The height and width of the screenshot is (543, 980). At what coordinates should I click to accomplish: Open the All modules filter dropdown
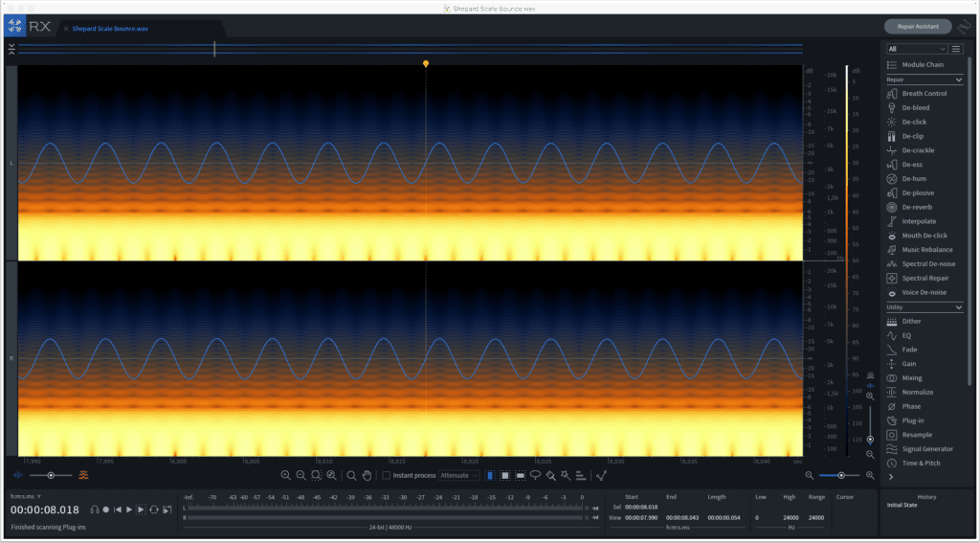click(x=916, y=49)
